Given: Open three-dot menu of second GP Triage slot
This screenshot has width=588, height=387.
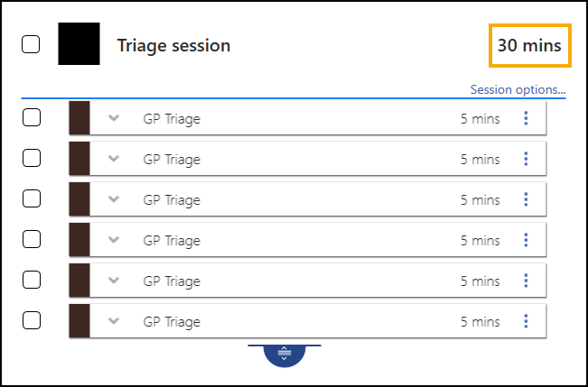Looking at the screenshot, I should point(526,159).
